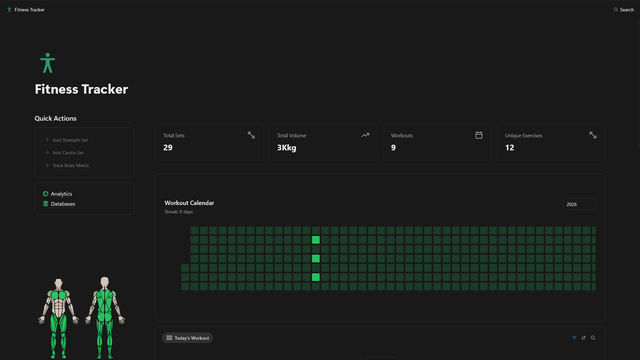Click the grid icon on Today's Workout tab
Image resolution: width=640 pixels, height=360 pixels.
pyautogui.click(x=169, y=338)
